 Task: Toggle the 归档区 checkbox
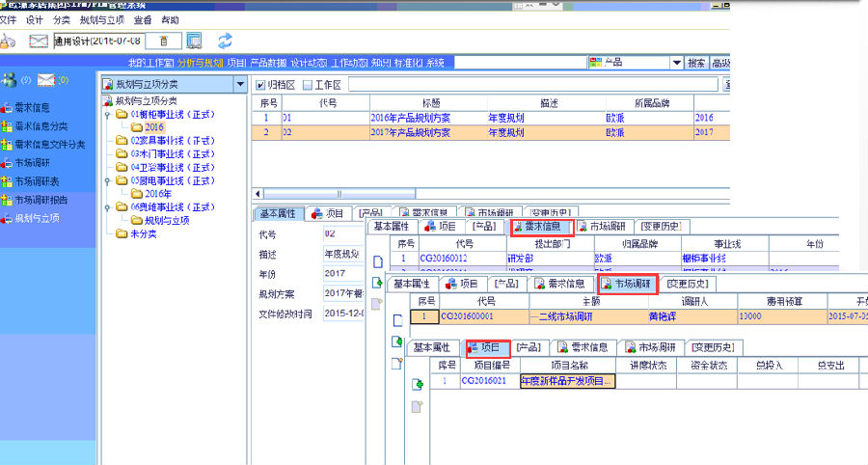click(259, 85)
